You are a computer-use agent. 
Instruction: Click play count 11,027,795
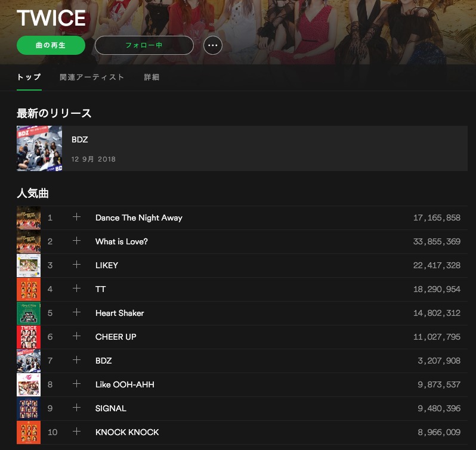coord(437,337)
